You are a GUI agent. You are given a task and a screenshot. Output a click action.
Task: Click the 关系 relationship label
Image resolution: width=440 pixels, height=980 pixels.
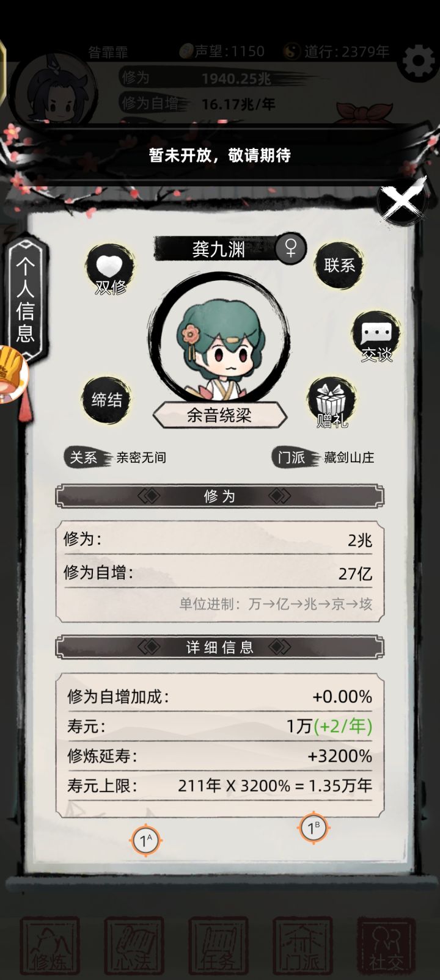tap(83, 457)
